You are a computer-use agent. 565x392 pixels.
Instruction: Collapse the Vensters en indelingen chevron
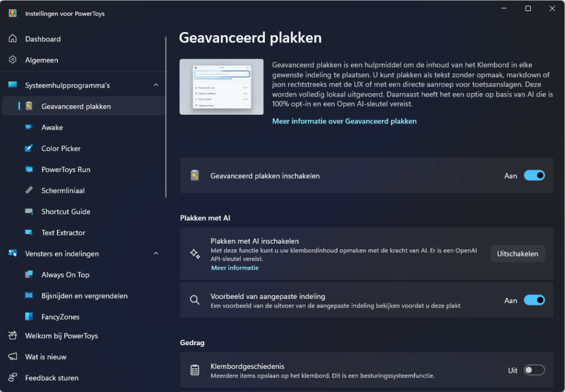(x=156, y=254)
